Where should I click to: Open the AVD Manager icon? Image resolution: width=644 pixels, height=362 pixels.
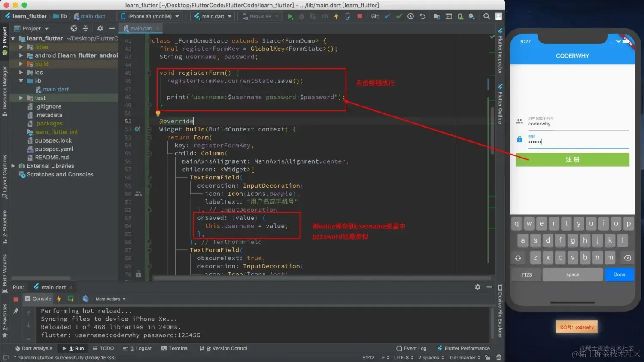pyautogui.click(x=460, y=16)
